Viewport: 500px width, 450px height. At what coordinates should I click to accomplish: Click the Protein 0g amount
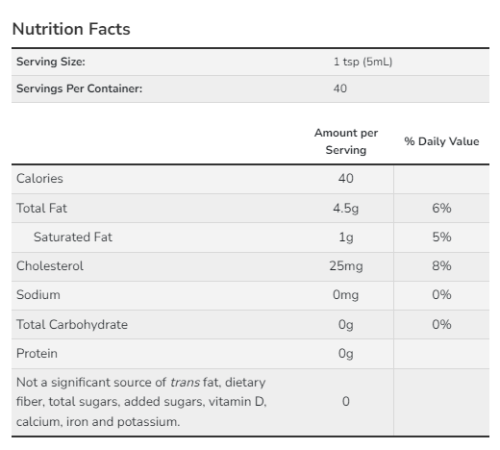pyautogui.click(x=346, y=354)
